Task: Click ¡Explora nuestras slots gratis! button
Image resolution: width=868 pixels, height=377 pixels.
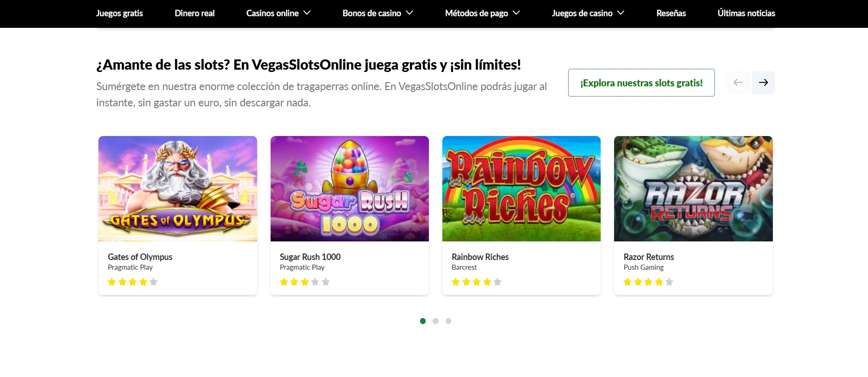Action: 641,83
